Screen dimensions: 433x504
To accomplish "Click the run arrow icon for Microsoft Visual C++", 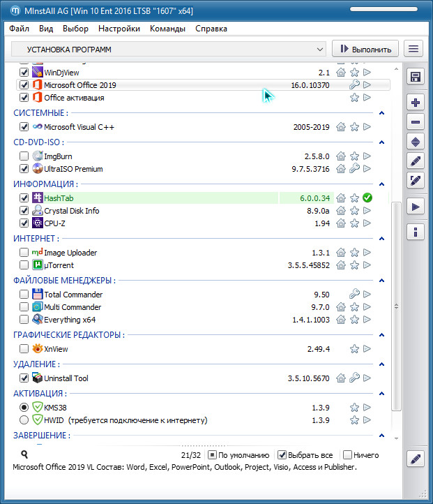I will coord(367,127).
